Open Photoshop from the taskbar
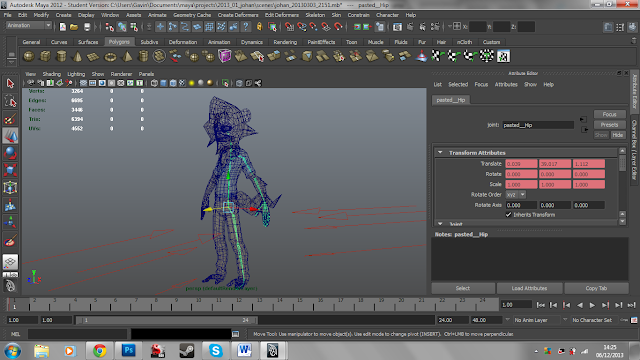The width and height of the screenshot is (640, 360). point(129,351)
